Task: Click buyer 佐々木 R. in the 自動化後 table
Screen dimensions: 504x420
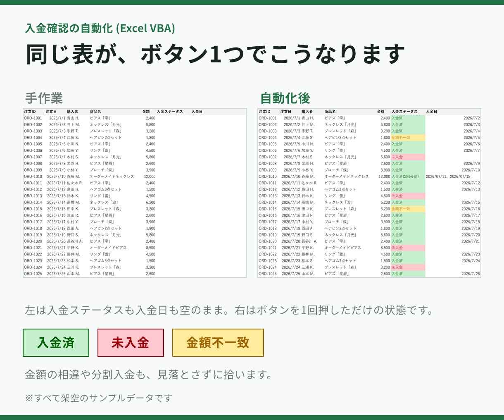Action: (x=309, y=183)
